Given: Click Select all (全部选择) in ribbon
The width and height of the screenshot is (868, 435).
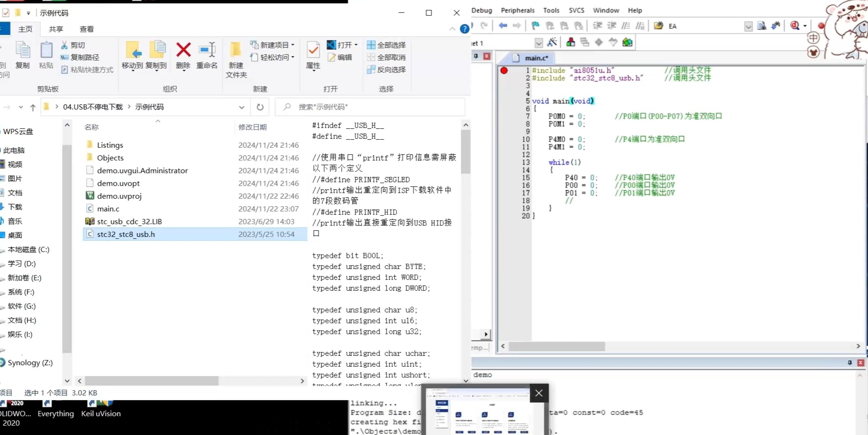Looking at the screenshot, I should (386, 45).
